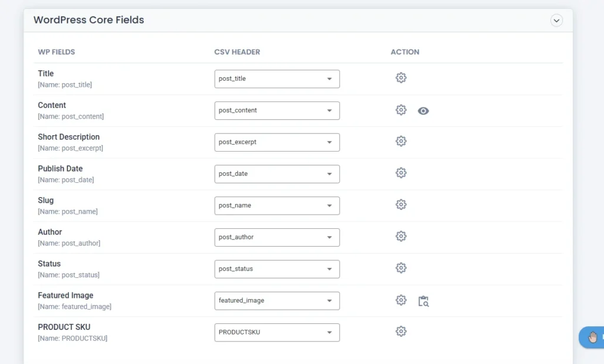Viewport: 604px width, 364px height.
Task: Open the post_title CSV header dropdown
Action: 277,79
